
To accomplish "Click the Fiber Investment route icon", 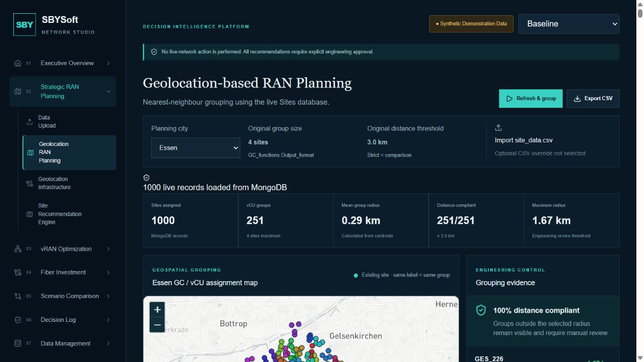I will coord(18,273).
